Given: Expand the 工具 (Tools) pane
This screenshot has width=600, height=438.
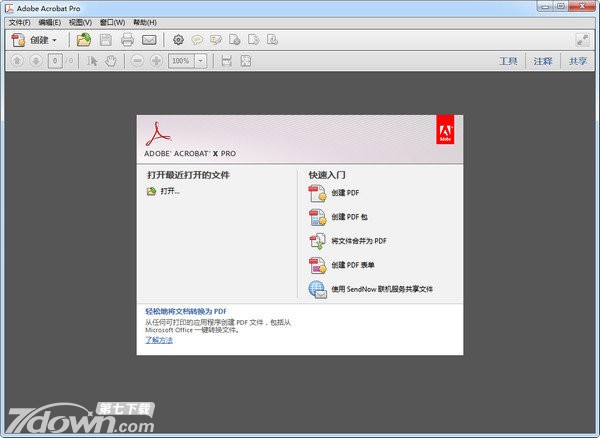Looking at the screenshot, I should [x=508, y=61].
